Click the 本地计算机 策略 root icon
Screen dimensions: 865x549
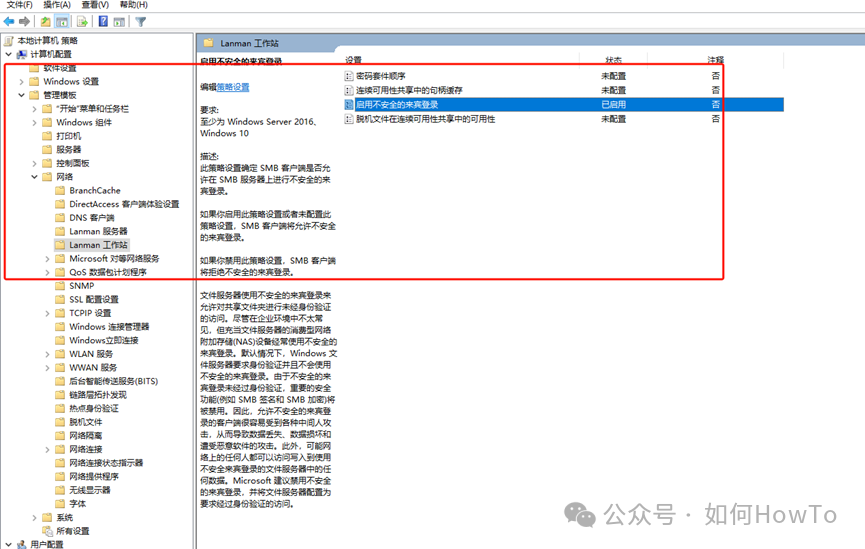pyautogui.click(x=9, y=41)
